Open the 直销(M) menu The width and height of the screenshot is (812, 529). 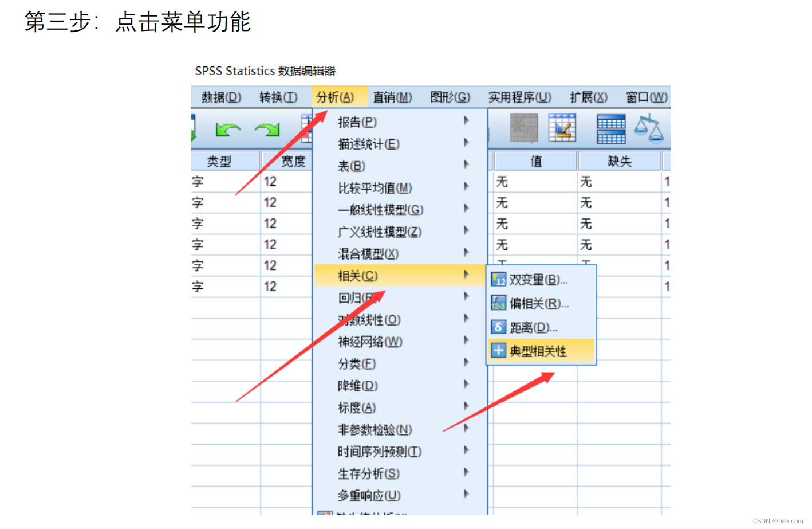click(x=392, y=97)
